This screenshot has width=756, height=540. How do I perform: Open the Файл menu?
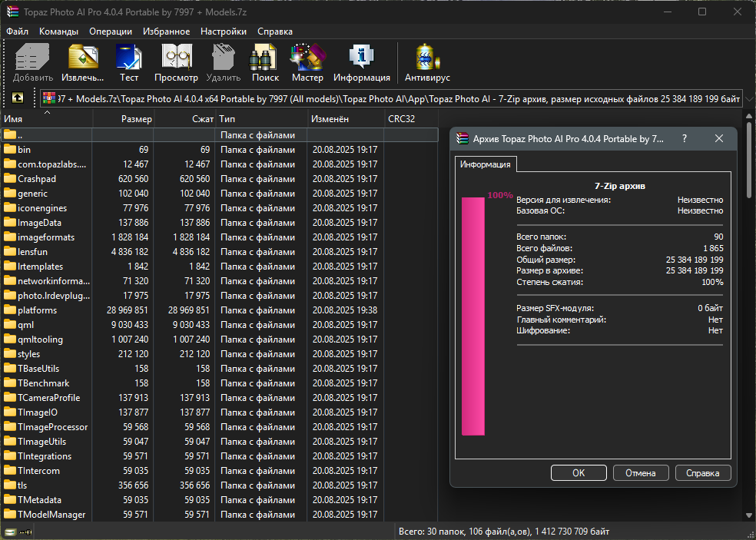[18, 31]
